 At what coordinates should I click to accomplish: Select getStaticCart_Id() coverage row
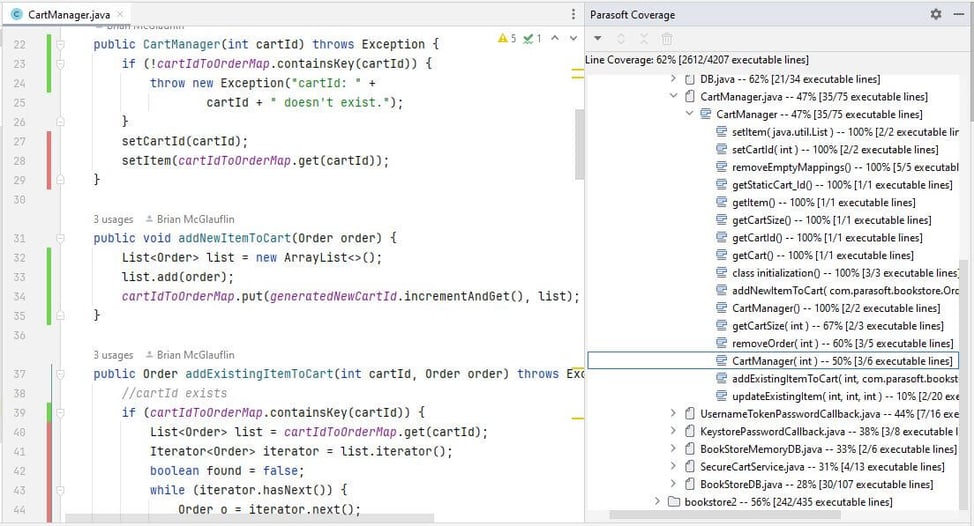[x=834, y=184]
